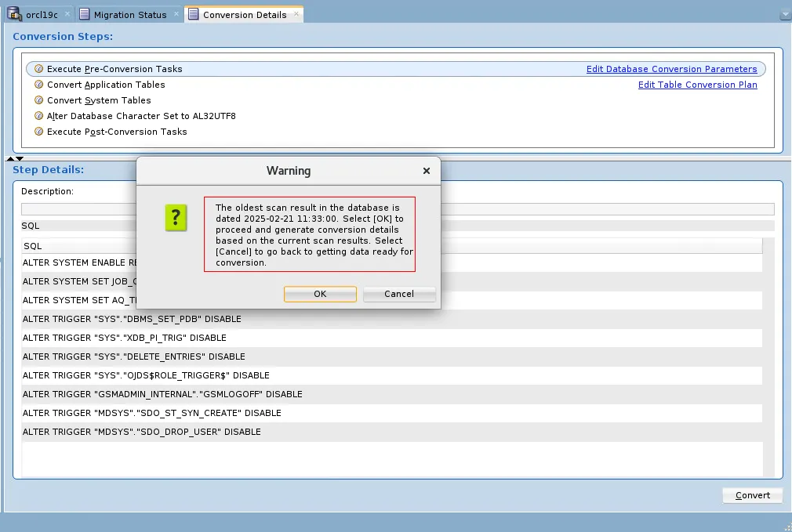Expand the splitter using the down arrow

tap(19, 157)
